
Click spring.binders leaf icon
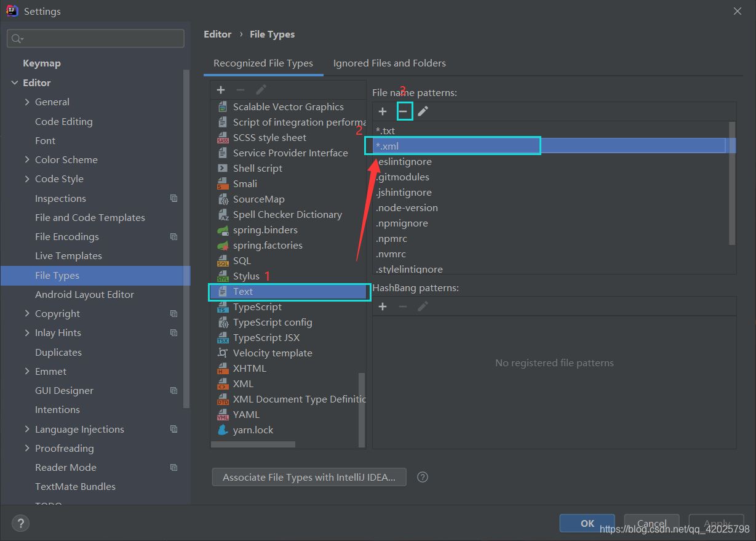223,230
